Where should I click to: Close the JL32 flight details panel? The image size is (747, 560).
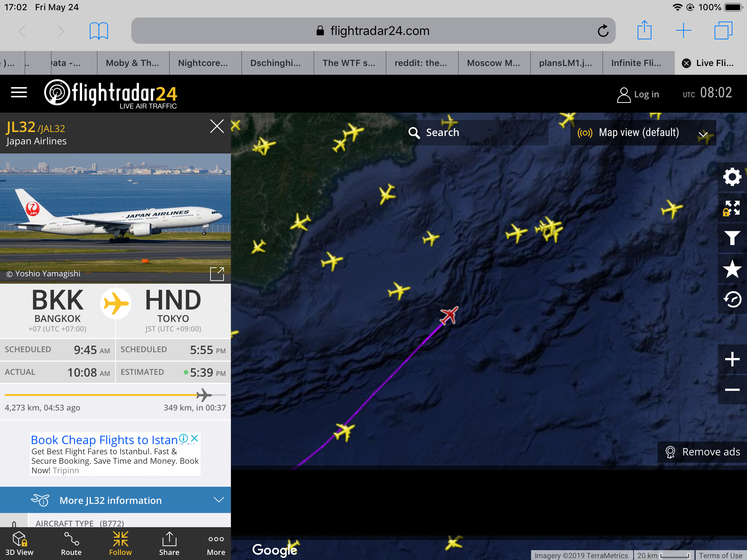[217, 126]
